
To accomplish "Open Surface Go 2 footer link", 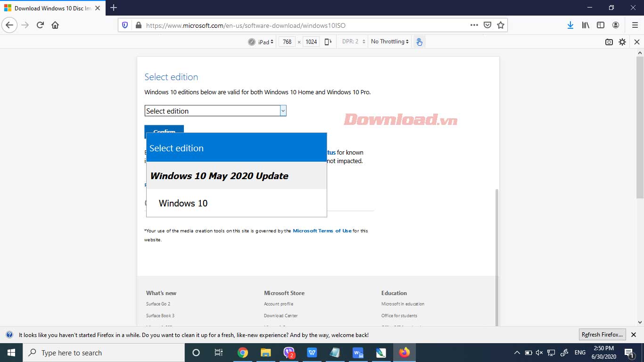I will click(158, 304).
